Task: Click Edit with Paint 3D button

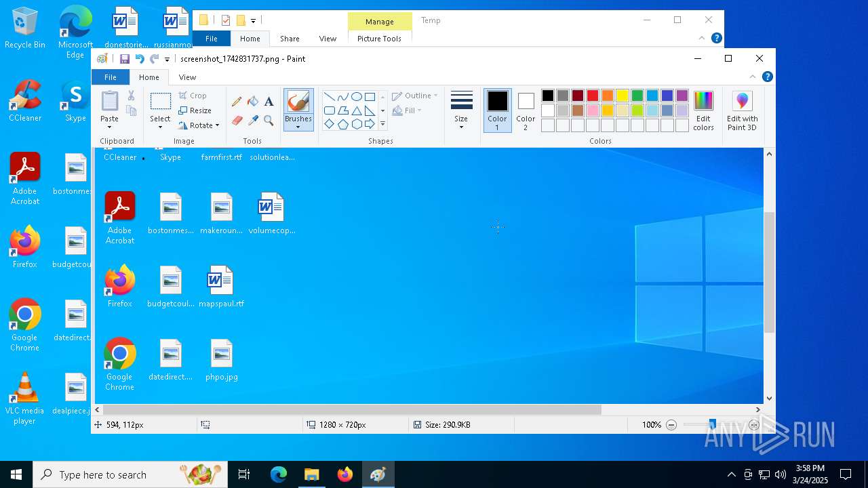Action: (742, 110)
